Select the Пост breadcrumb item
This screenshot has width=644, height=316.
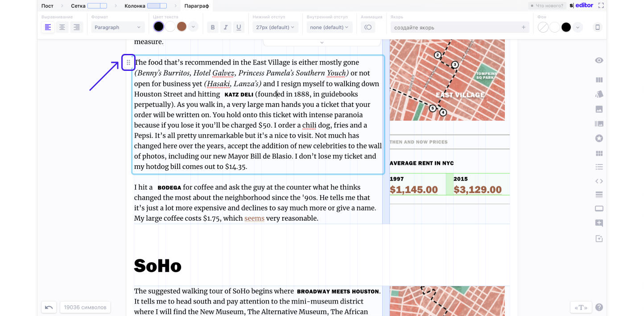coord(47,6)
